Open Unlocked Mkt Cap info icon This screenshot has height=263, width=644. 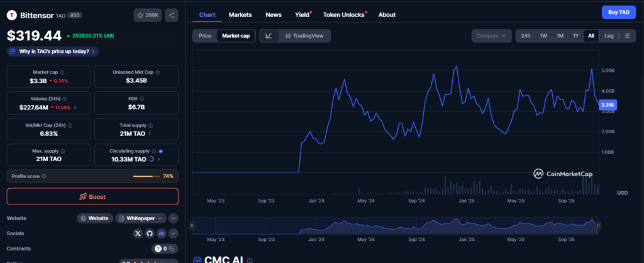pyautogui.click(x=158, y=72)
